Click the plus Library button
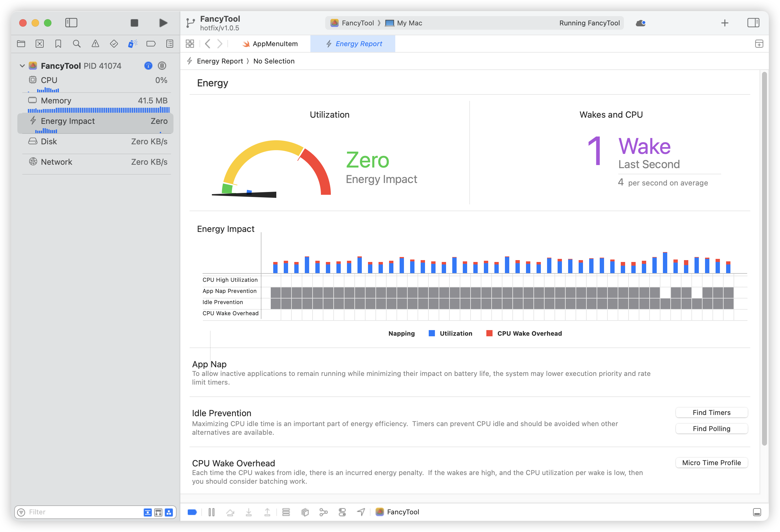Image resolution: width=780 pixels, height=532 pixels. click(725, 23)
